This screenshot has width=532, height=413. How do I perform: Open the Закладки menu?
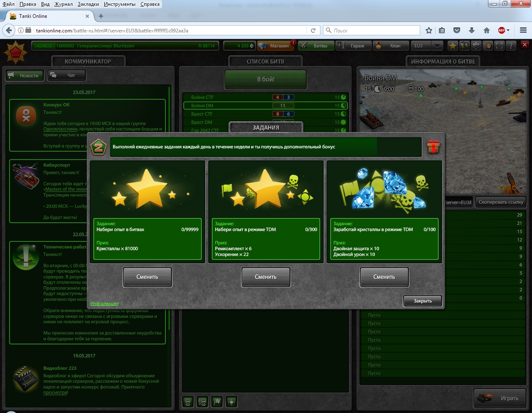tap(88, 4)
